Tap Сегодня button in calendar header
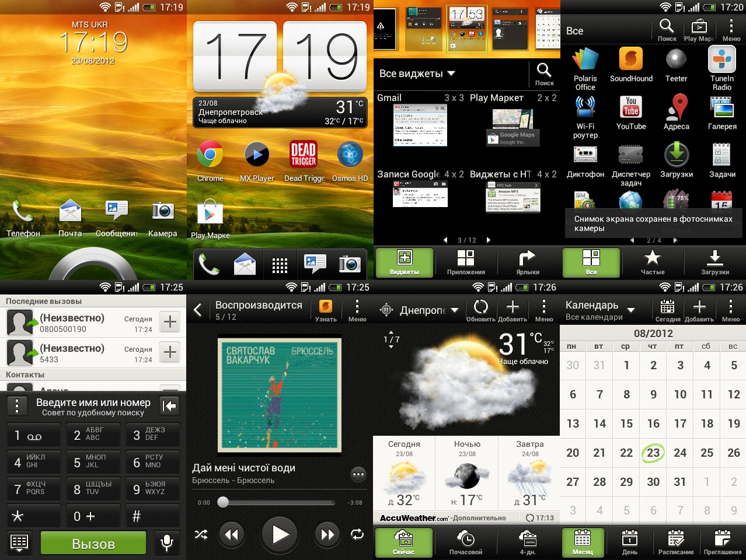746x560 pixels. (x=667, y=310)
